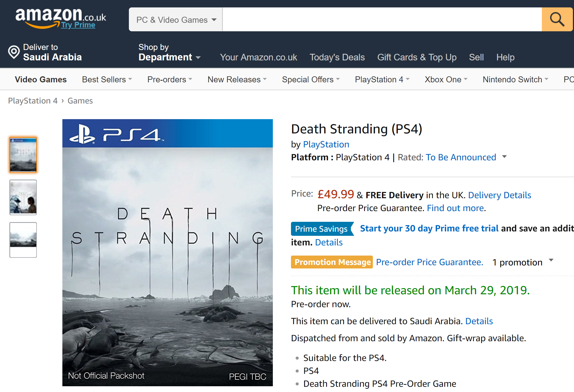Click the delivery location pin icon
The width and height of the screenshot is (574, 392).
(x=14, y=52)
